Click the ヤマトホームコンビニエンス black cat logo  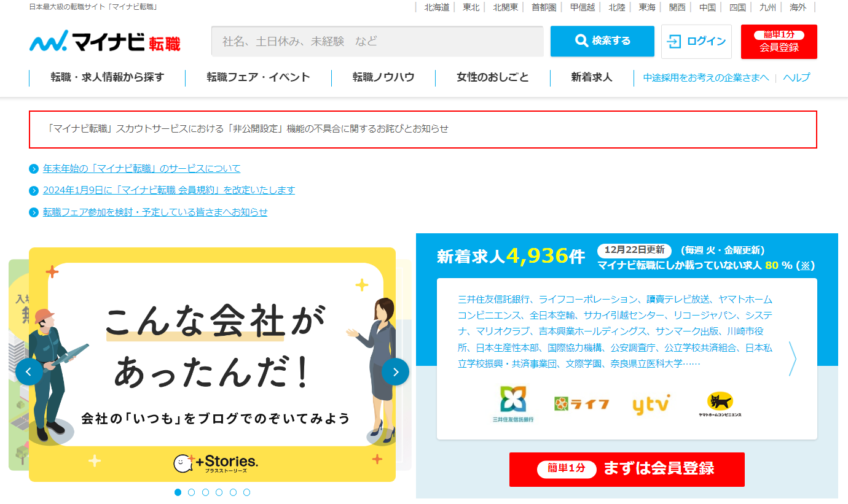(x=720, y=405)
